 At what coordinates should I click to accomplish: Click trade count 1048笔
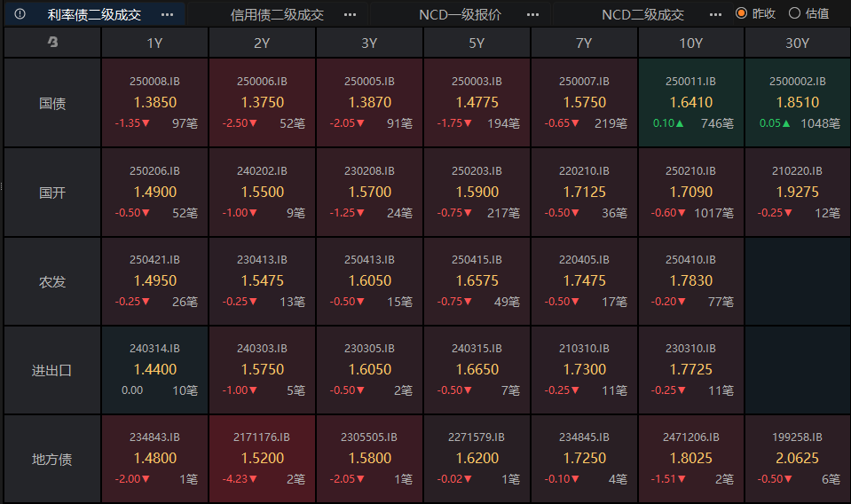[820, 123]
